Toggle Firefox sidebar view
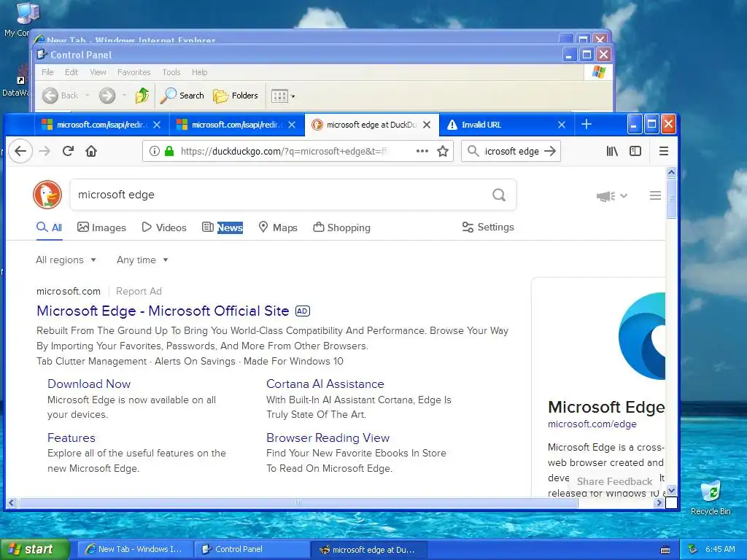The height and width of the screenshot is (560, 747). point(635,152)
